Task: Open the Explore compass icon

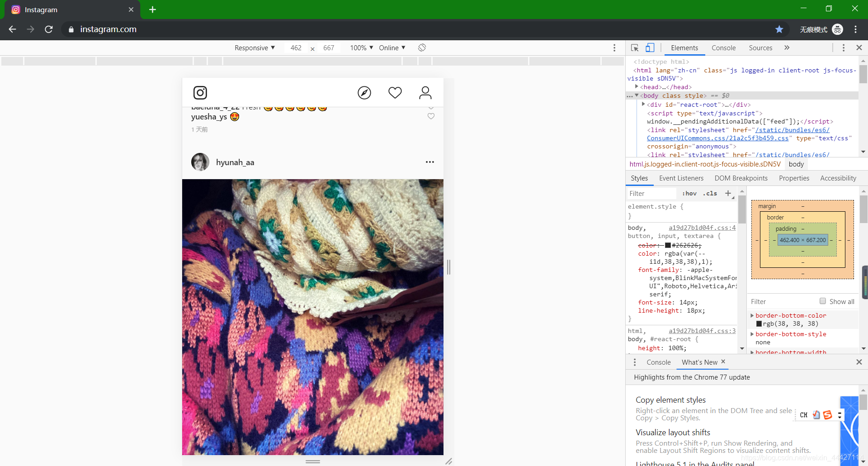Action: coord(364,93)
